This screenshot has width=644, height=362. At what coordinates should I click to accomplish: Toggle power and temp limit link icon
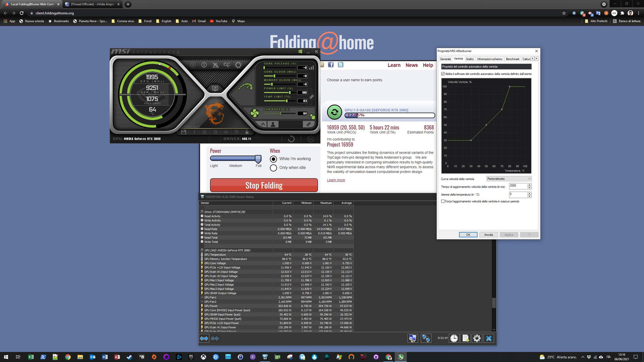coord(311,97)
